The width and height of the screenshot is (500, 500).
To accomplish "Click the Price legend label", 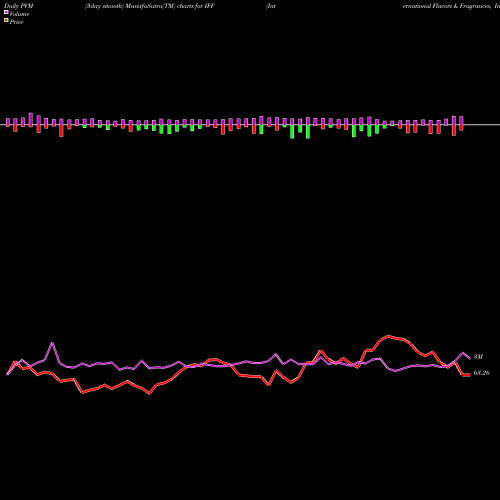I will [x=16, y=22].
